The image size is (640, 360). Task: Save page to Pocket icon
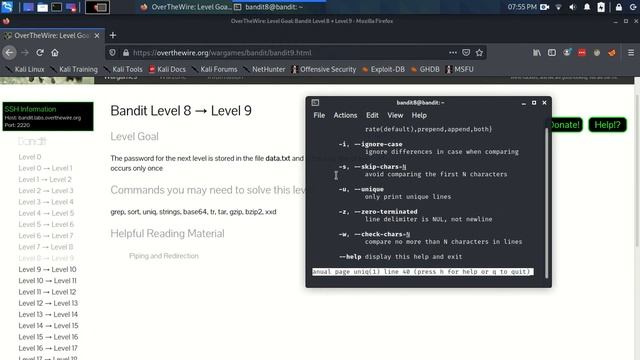point(466,53)
